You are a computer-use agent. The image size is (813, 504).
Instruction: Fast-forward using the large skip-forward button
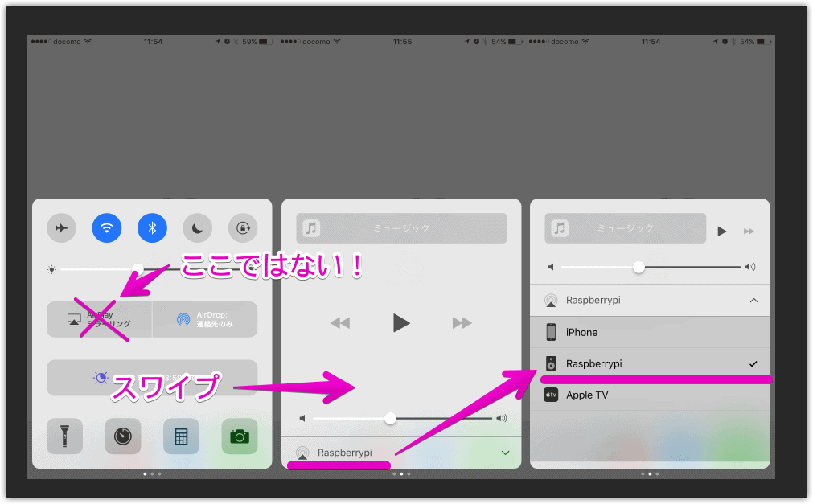462,323
